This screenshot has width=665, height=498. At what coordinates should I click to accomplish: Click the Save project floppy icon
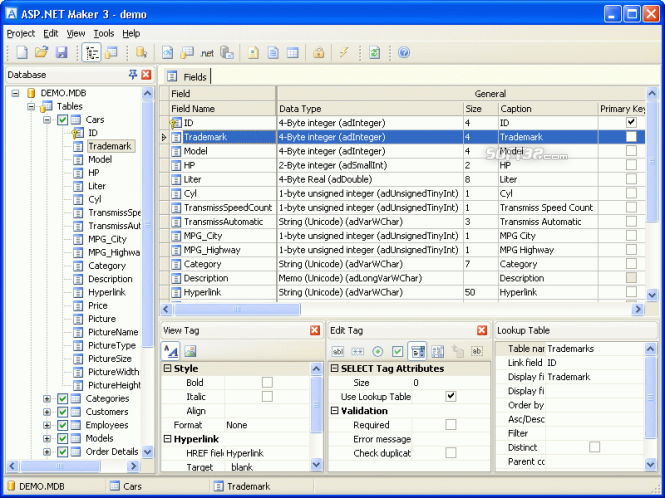coord(61,52)
